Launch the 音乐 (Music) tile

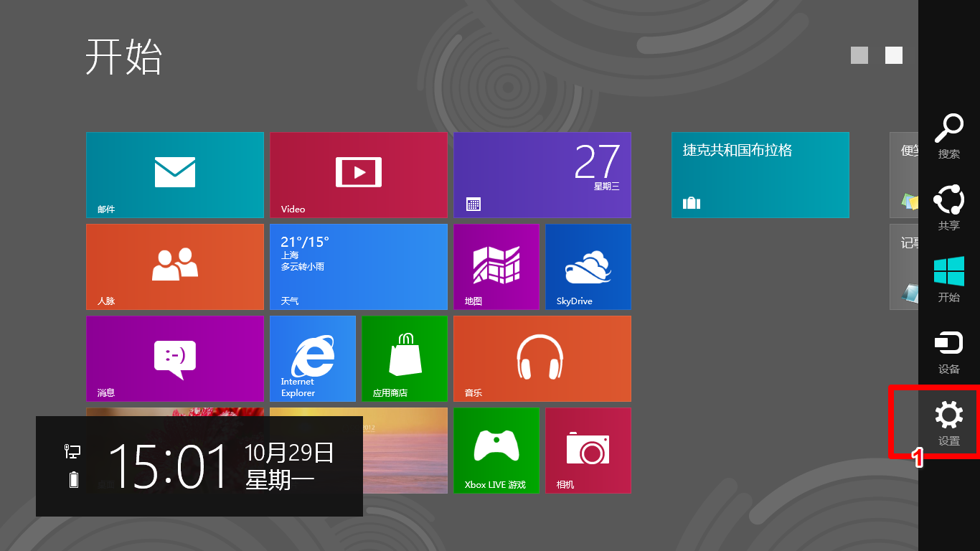pyautogui.click(x=542, y=359)
